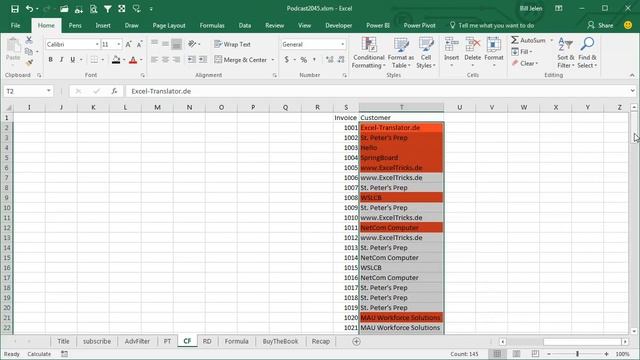Image resolution: width=640 pixels, height=360 pixels.
Task: Toggle Underline formatting
Action: click(x=73, y=60)
